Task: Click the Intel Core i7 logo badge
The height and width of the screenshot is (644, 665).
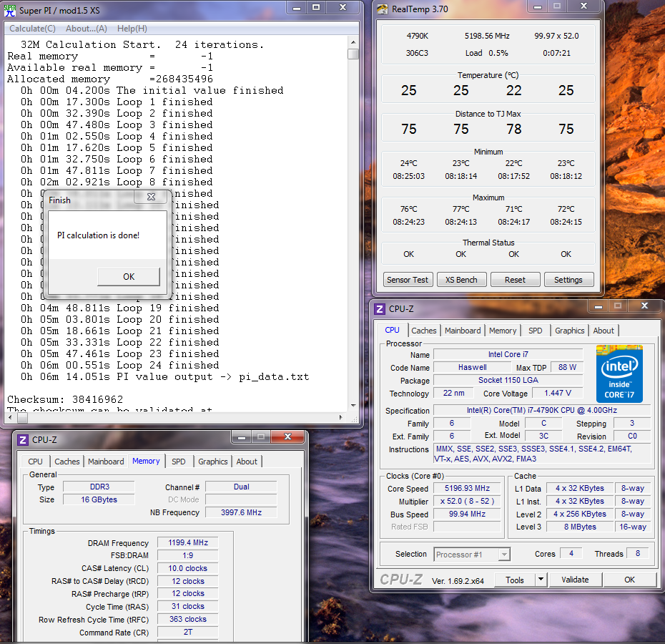Action: pos(619,374)
